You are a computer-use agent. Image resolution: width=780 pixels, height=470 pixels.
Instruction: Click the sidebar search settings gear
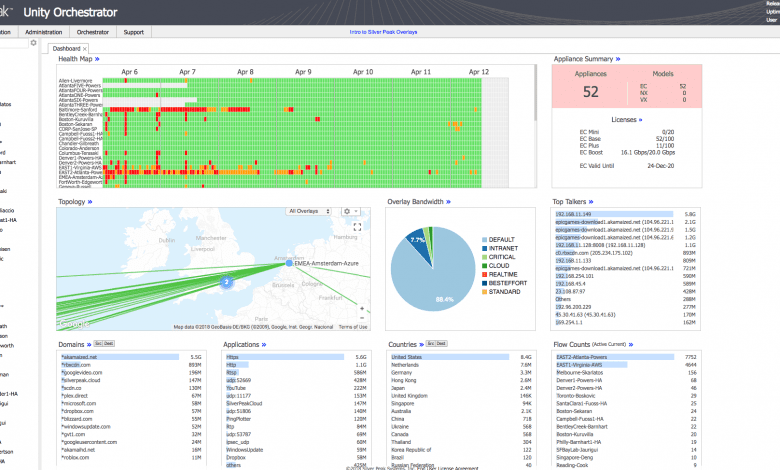pyautogui.click(x=33, y=43)
